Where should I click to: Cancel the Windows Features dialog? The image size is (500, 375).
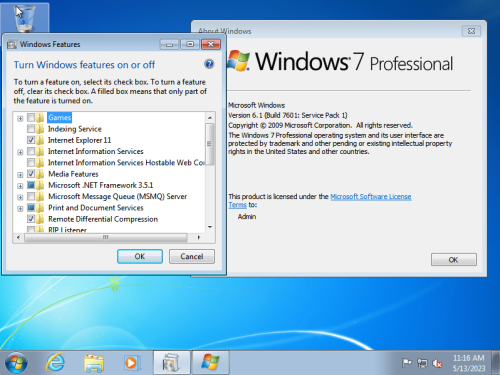click(192, 256)
